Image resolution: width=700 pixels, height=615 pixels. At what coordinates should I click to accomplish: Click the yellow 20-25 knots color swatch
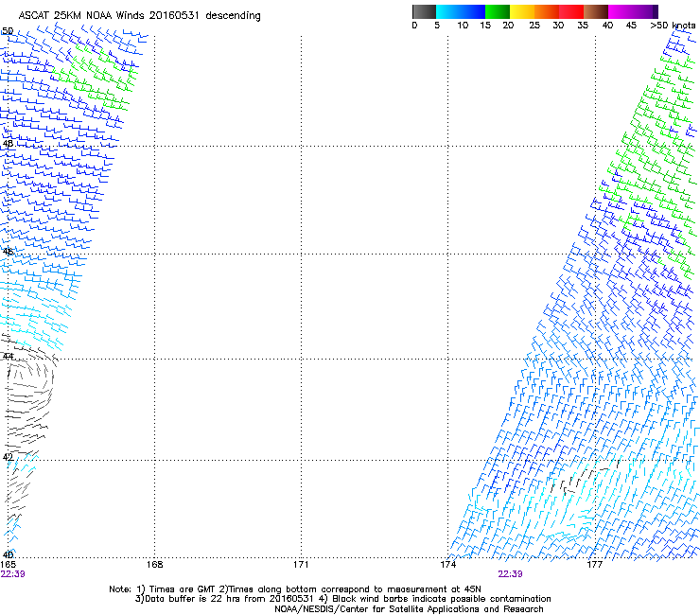point(522,11)
